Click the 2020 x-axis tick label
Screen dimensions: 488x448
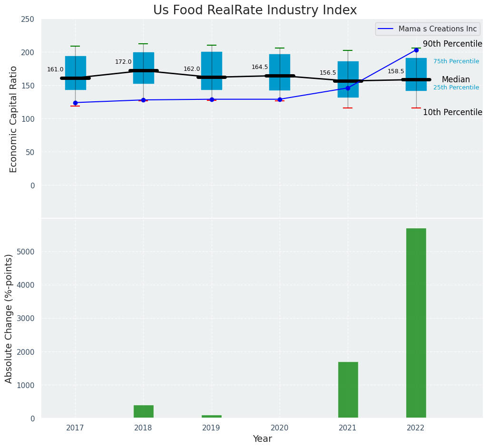pyautogui.click(x=280, y=428)
